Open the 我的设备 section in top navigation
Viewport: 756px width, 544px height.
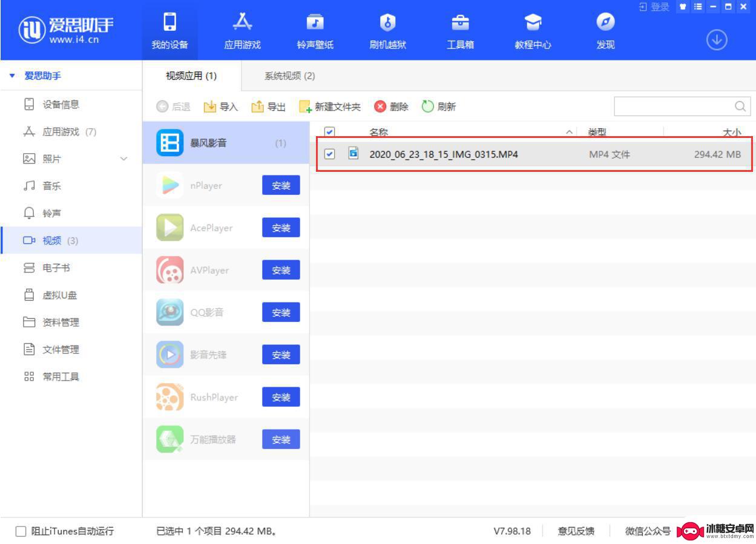[x=169, y=31]
